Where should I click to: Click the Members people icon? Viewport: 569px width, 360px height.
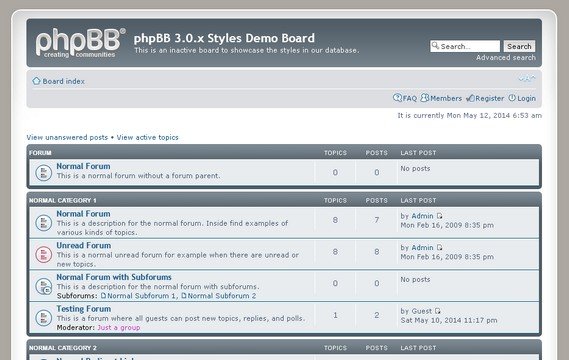coord(425,98)
